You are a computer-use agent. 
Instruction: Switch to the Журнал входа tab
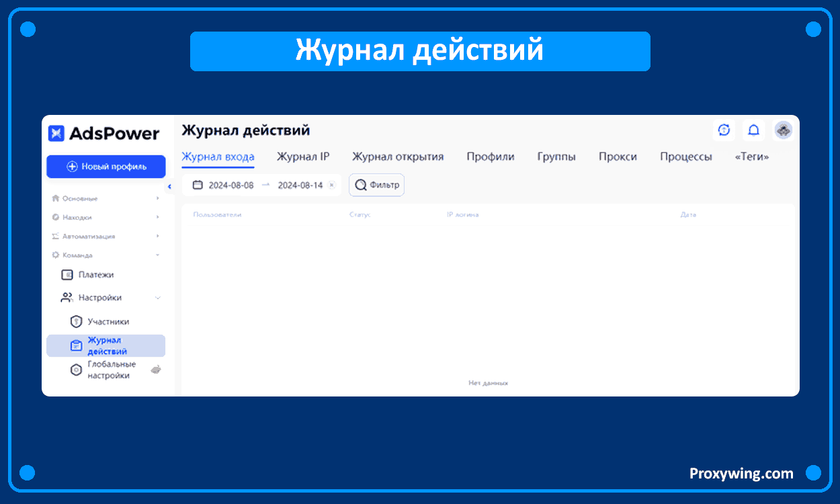point(218,157)
